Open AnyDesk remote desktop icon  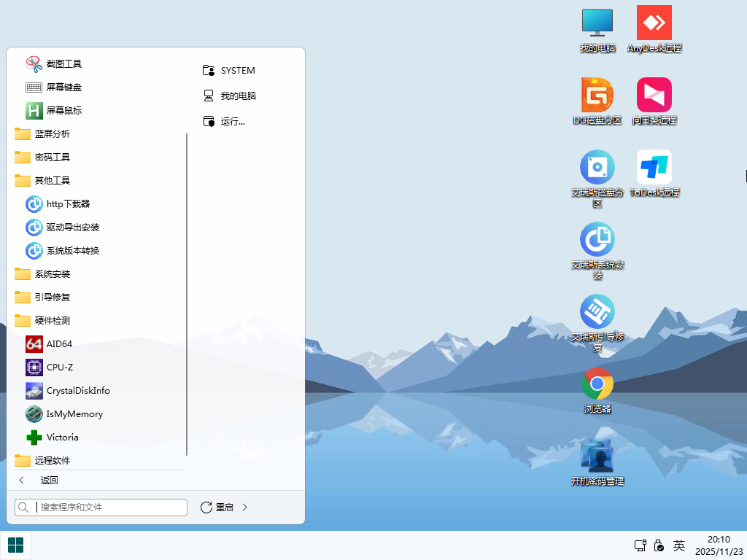tap(654, 23)
